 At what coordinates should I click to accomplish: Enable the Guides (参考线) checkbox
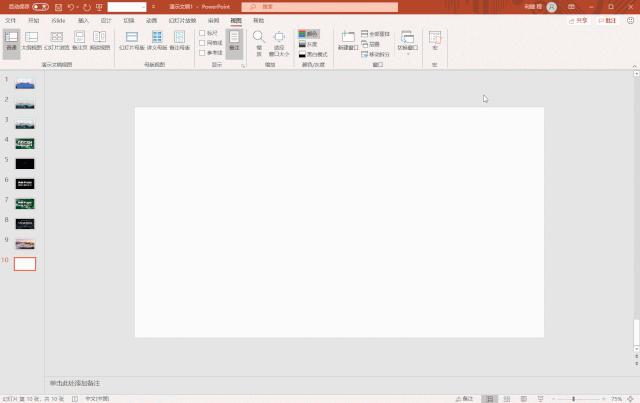point(203,52)
